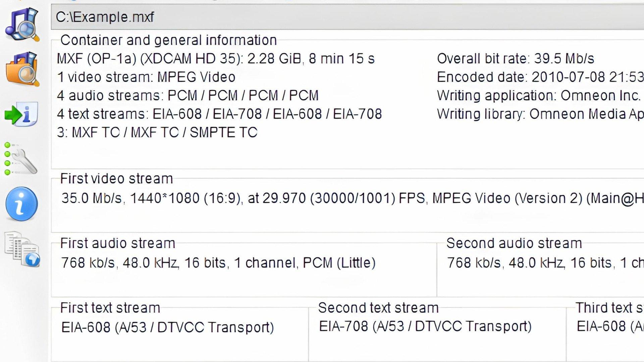Select the C:\Example.mxf file path field

[347, 17]
